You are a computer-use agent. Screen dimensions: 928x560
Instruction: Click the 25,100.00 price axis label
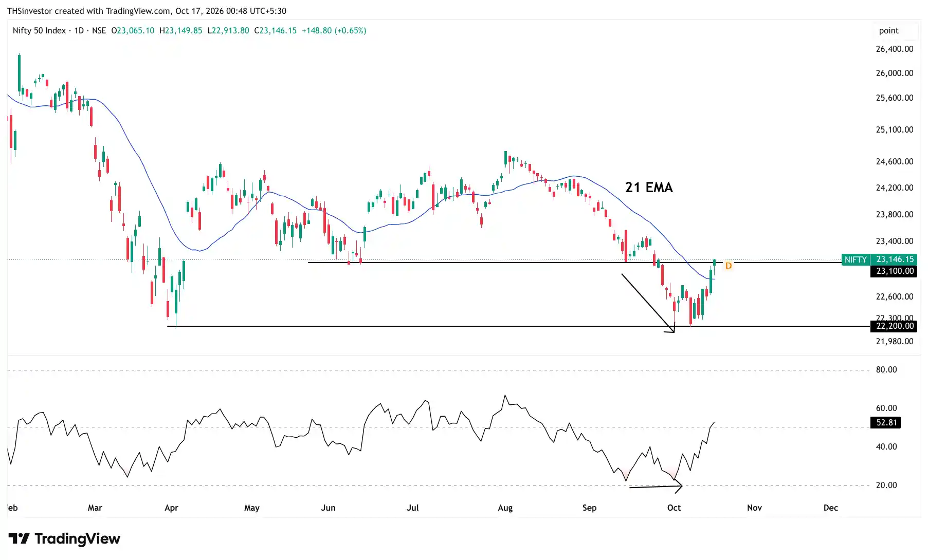pos(895,130)
